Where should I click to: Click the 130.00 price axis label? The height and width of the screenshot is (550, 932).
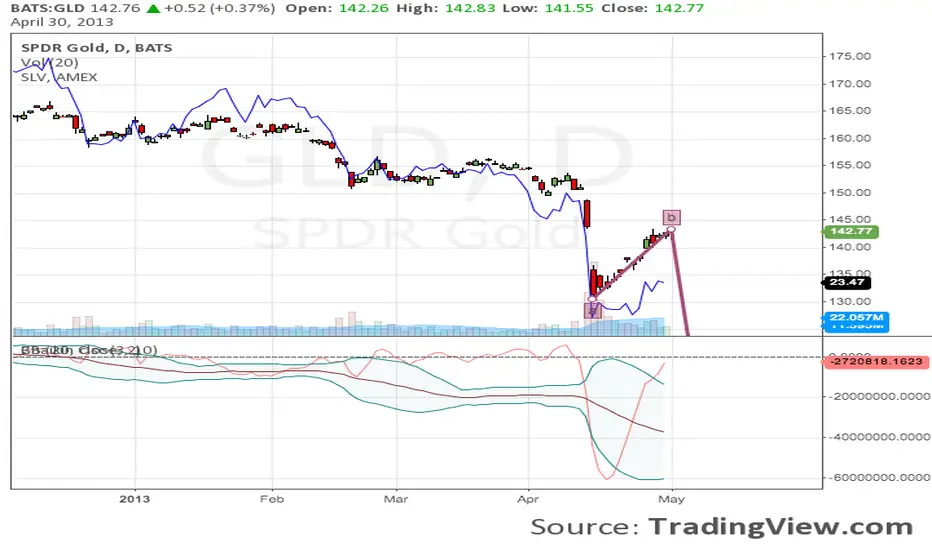point(850,301)
